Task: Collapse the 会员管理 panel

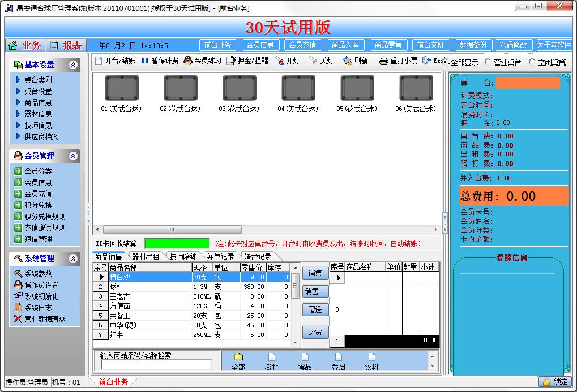Action: click(x=73, y=156)
